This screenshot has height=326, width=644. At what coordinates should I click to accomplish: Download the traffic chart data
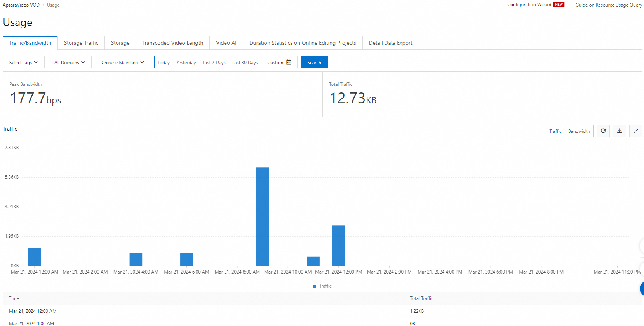tap(620, 131)
